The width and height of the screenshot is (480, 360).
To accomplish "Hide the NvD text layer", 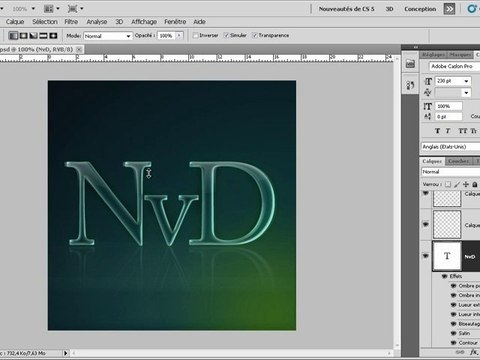I will tap(426, 256).
